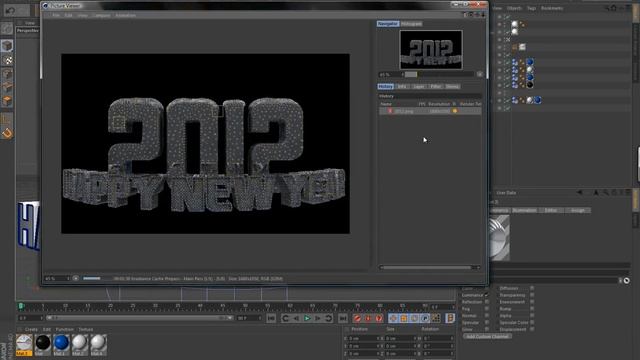Image resolution: width=640 pixels, height=360 pixels.
Task: Open the zoom percentage dropdown in viewer status bar
Action: tap(57, 278)
